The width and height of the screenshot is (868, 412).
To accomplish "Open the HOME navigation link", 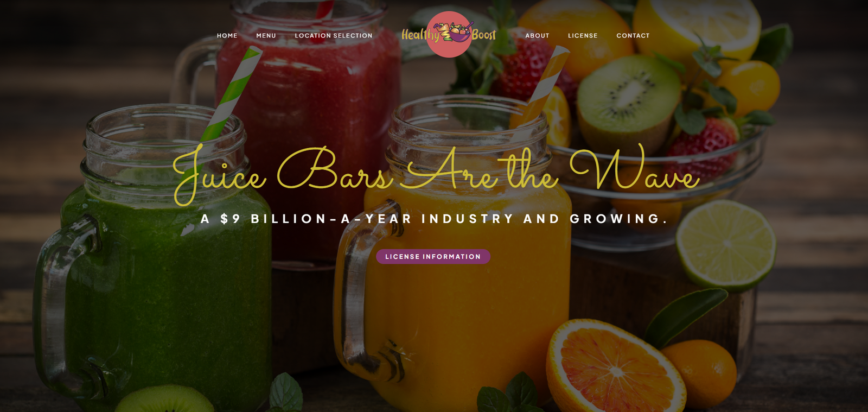I will (227, 36).
